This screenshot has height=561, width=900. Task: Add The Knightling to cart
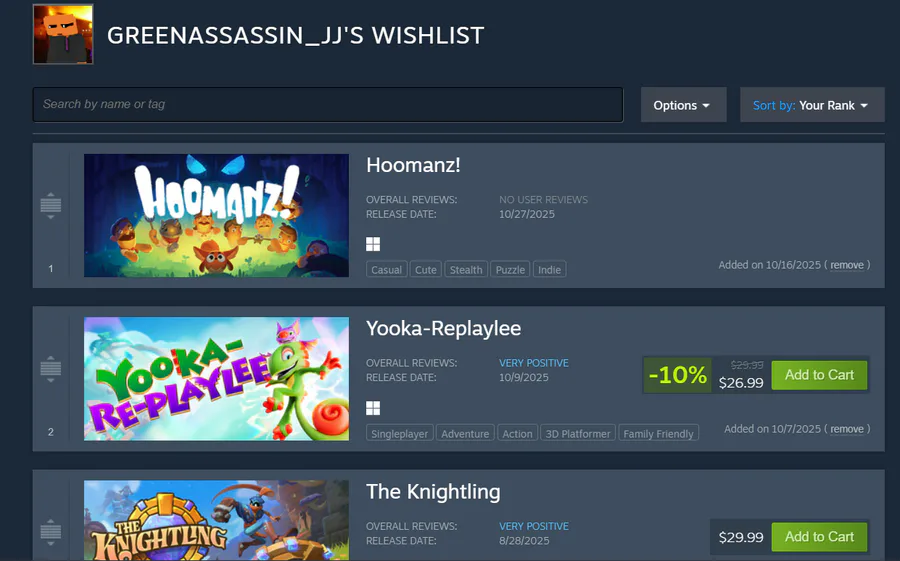pyautogui.click(x=819, y=537)
